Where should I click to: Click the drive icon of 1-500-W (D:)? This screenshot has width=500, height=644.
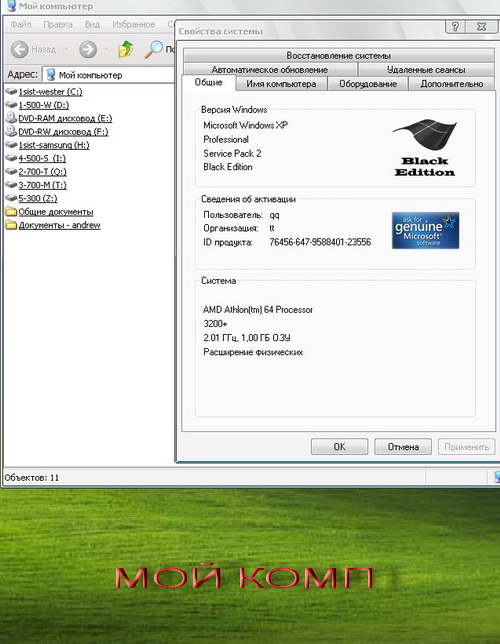click(12, 105)
